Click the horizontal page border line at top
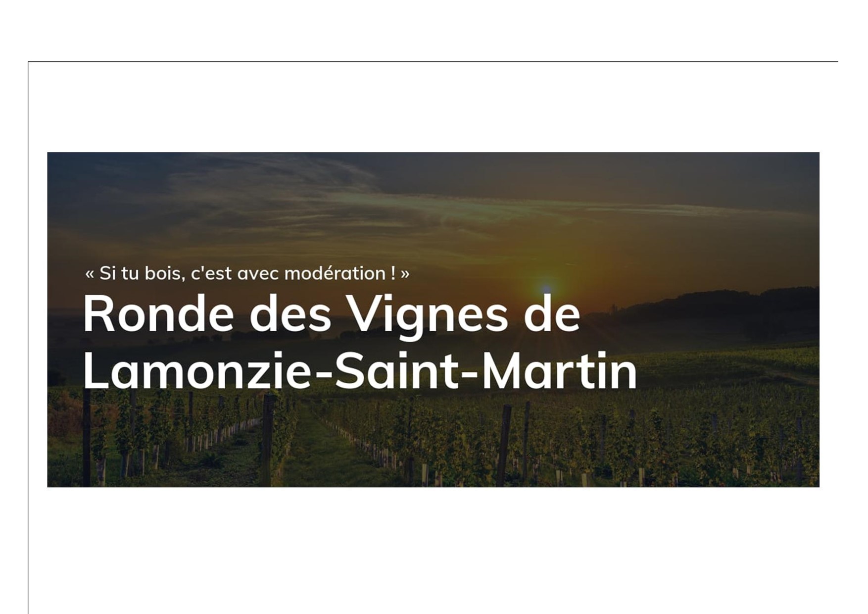Viewport: 868px width, 614px height. coord(433,62)
